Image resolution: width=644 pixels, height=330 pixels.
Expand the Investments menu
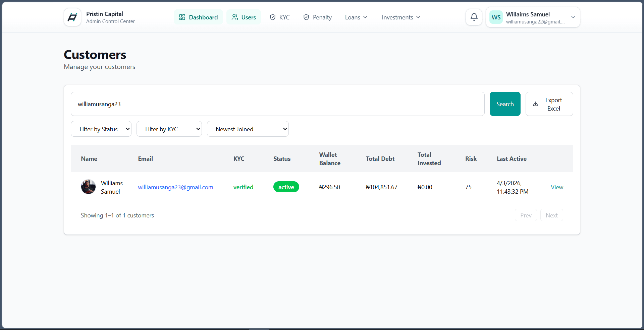(401, 17)
